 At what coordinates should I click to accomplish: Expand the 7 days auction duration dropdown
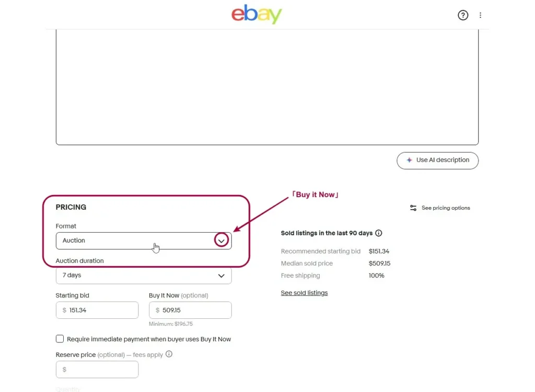point(143,275)
